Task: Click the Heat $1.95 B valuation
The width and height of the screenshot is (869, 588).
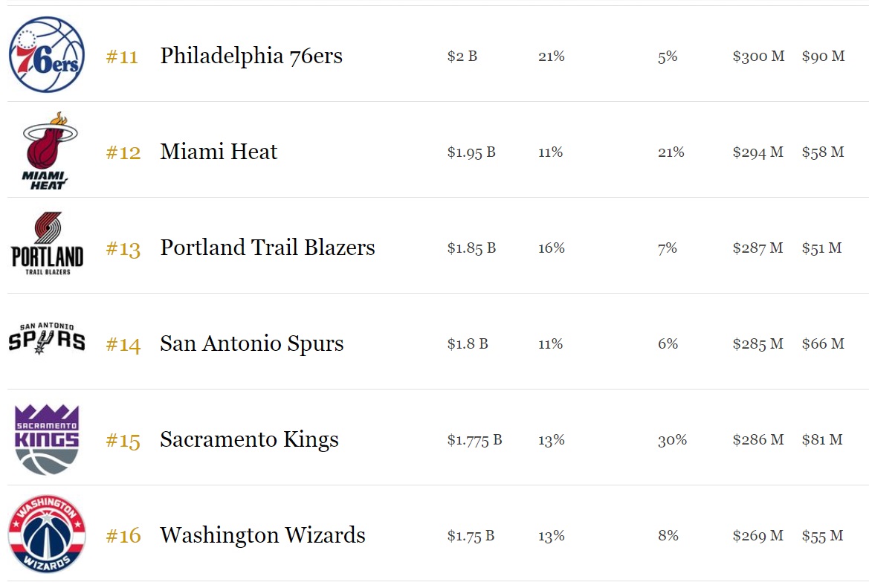Action: (471, 152)
